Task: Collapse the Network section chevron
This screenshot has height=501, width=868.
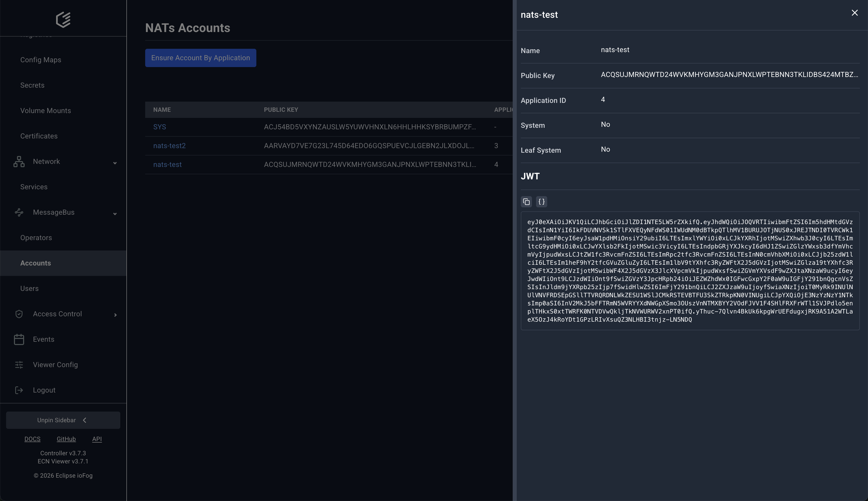Action: [x=115, y=163]
